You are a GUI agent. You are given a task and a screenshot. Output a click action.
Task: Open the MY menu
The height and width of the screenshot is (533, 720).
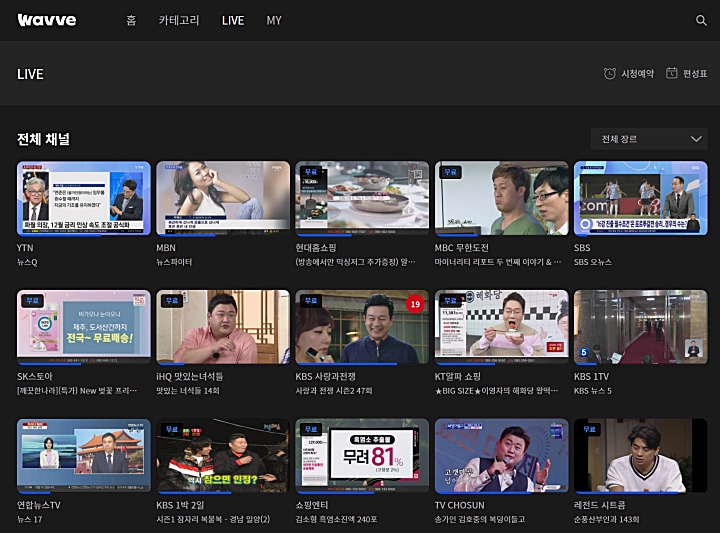(x=274, y=20)
